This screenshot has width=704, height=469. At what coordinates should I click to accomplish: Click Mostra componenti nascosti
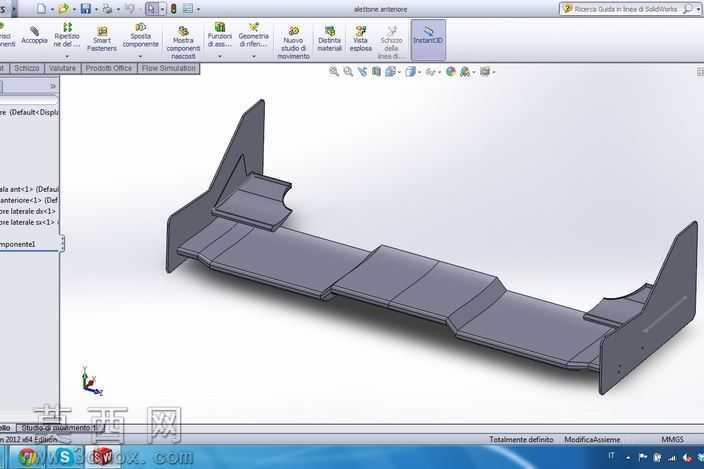coord(183,43)
